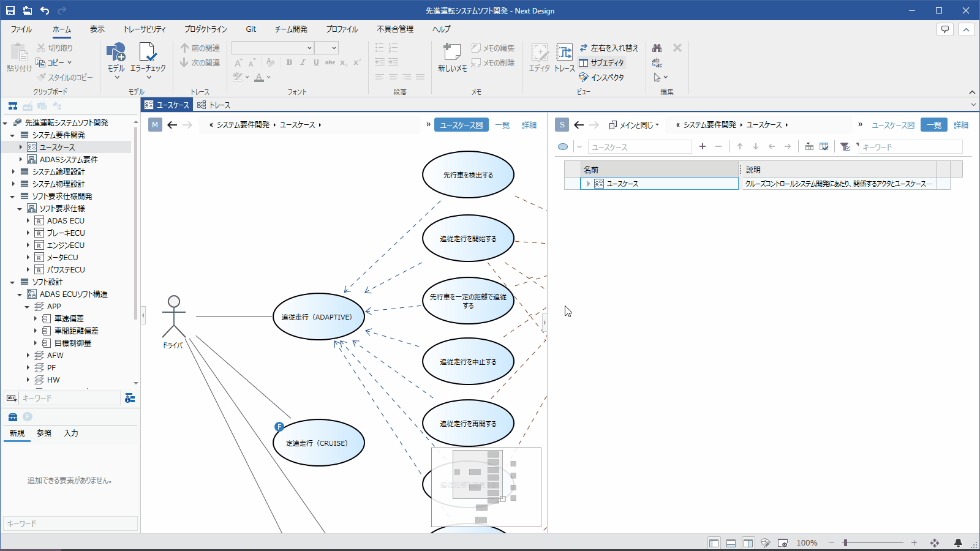Expand the システム論理設計 tree node

click(13, 172)
